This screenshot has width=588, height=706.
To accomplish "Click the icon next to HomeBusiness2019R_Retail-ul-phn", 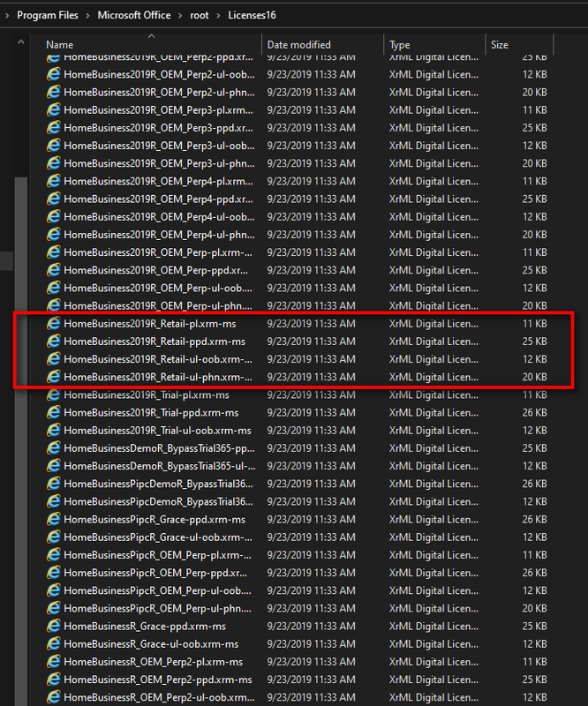I will (54, 378).
